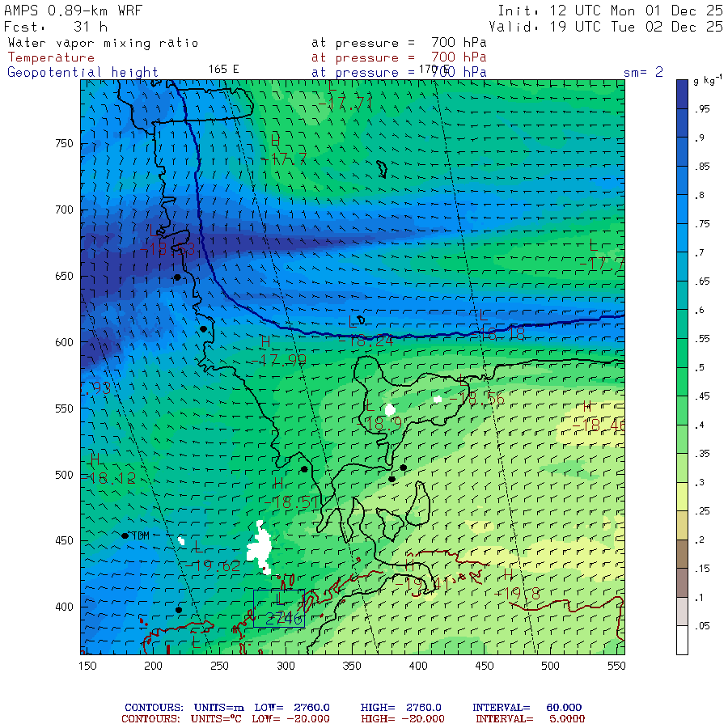Click the '-19.8' high temperature label
This screenshot has height=728, width=728.
(x=517, y=594)
